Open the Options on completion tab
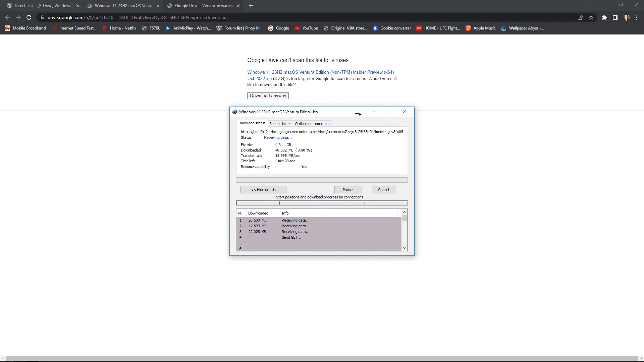The width and height of the screenshot is (644, 362). click(x=313, y=124)
